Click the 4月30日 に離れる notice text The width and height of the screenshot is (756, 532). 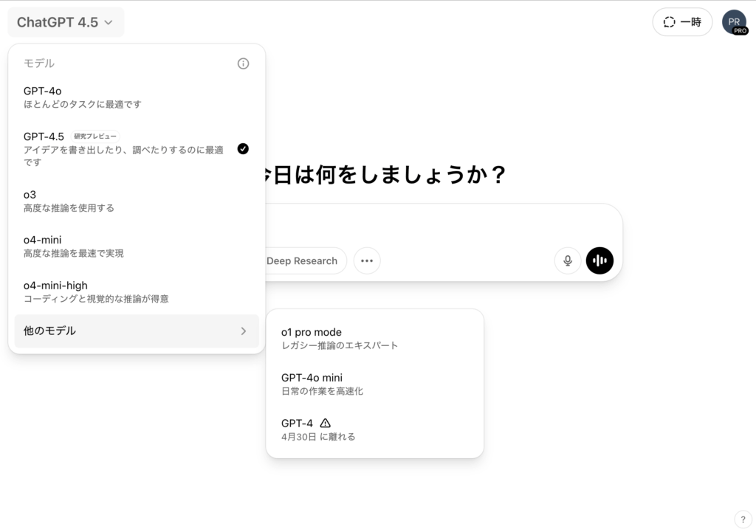pos(318,437)
